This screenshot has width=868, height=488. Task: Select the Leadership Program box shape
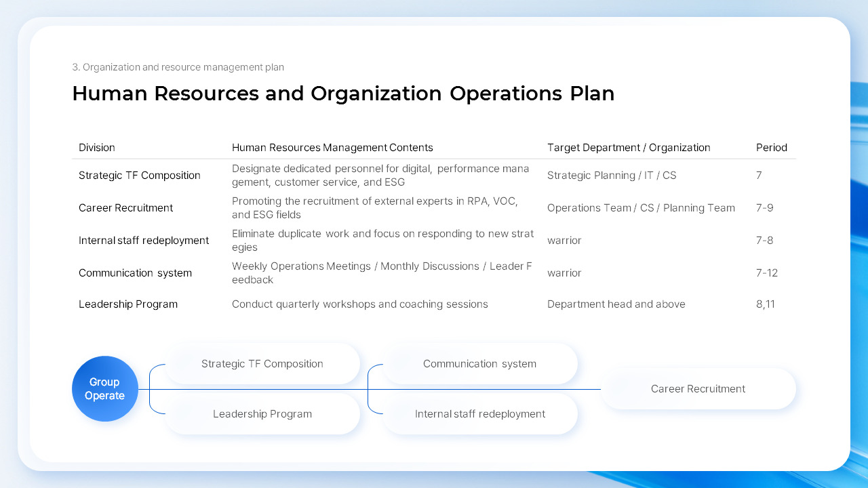[262, 414]
